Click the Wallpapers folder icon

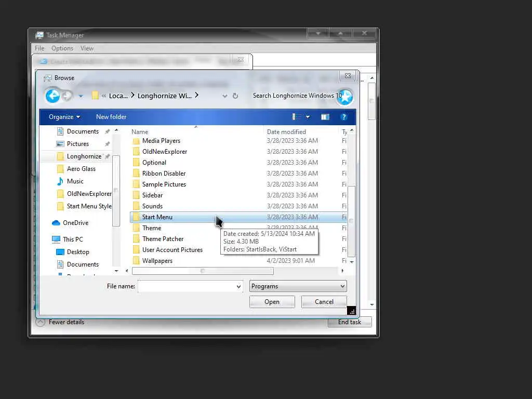[136, 261]
